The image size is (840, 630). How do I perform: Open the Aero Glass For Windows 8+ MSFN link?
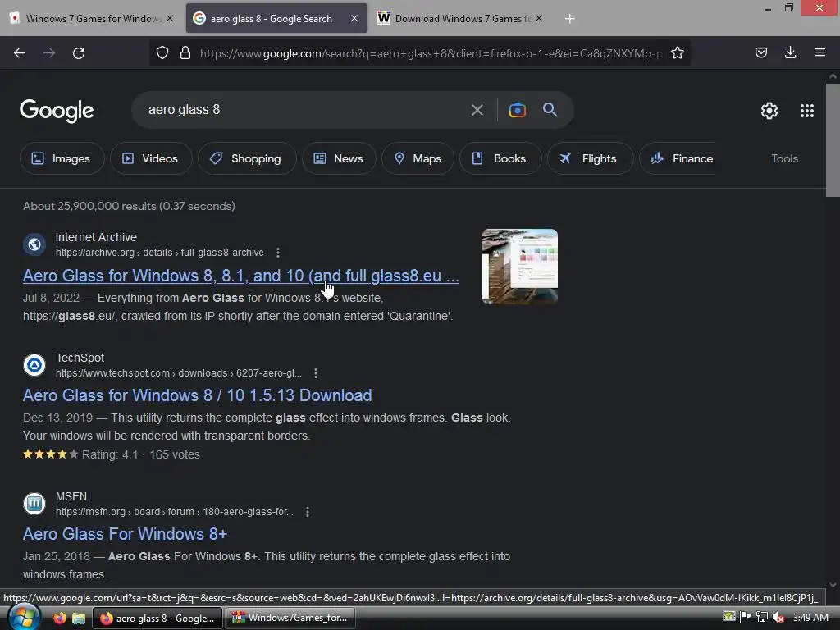pos(125,534)
